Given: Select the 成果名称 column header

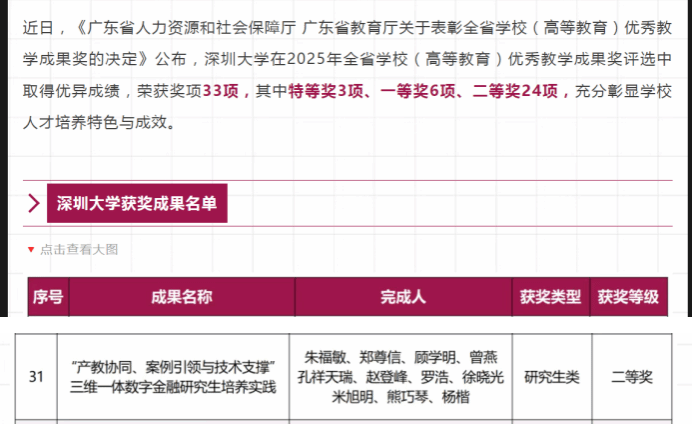Looking at the screenshot, I should click(x=182, y=297).
